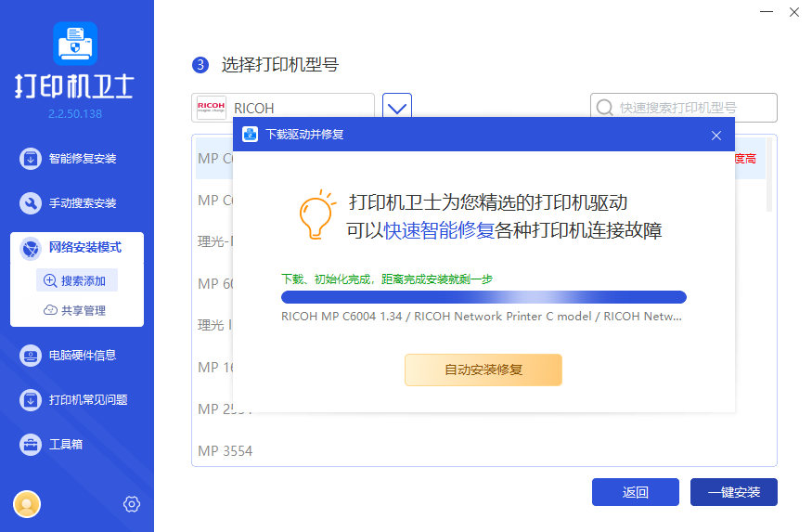Image resolution: width=812 pixels, height=532 pixels.
Task: Click the 手动搜索安装 wrench icon
Action: (31, 203)
